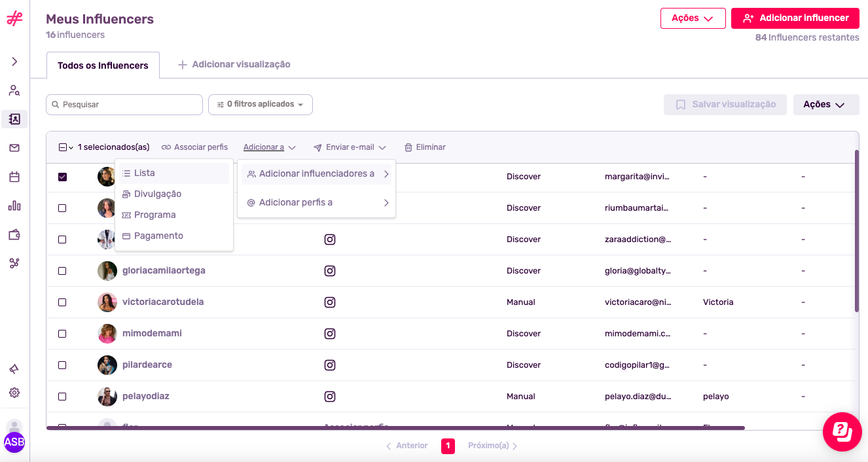The height and width of the screenshot is (462, 868).
Task: Click the Adicionar influencer button
Action: (795, 18)
